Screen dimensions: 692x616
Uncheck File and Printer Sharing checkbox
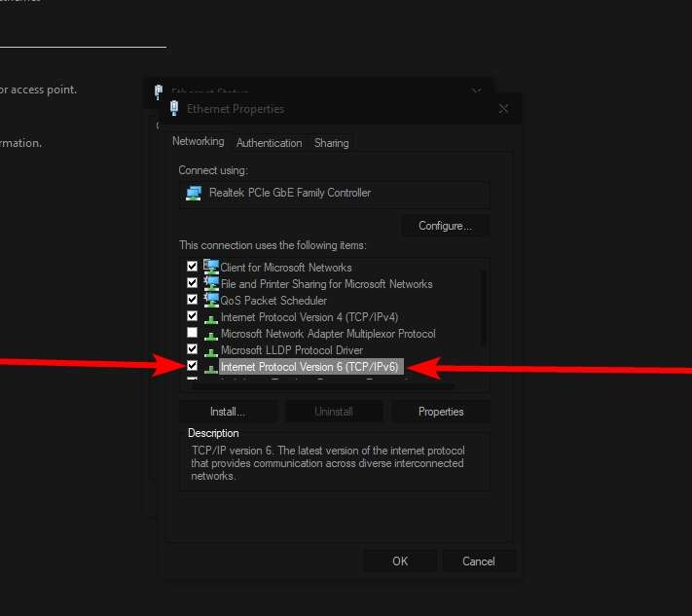click(192, 282)
